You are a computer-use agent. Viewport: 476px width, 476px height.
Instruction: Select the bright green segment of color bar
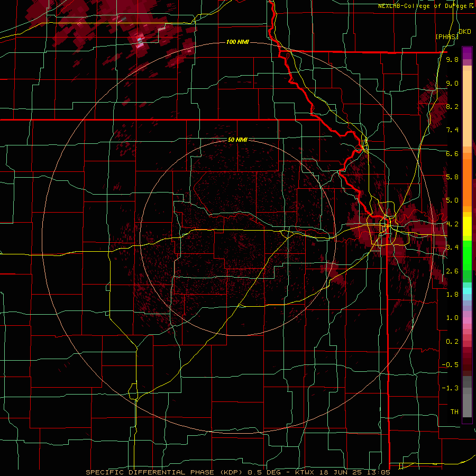pyautogui.click(x=467, y=255)
